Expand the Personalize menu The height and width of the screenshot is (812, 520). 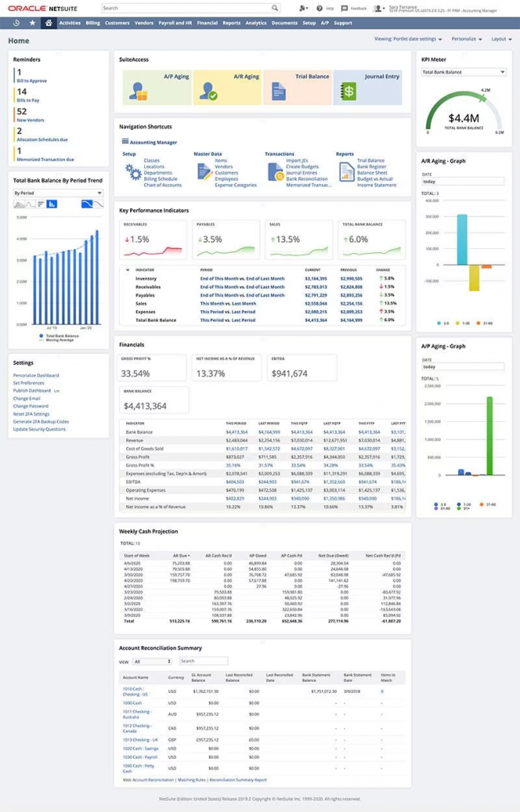point(467,39)
